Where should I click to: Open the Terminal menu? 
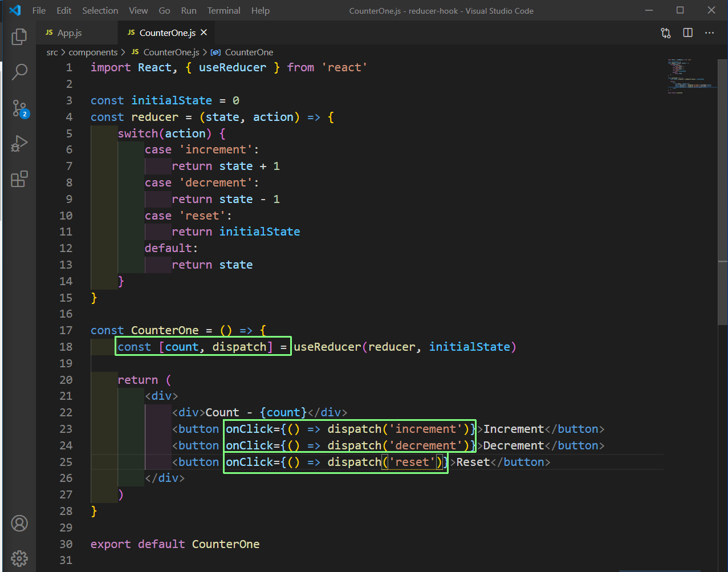tap(224, 10)
